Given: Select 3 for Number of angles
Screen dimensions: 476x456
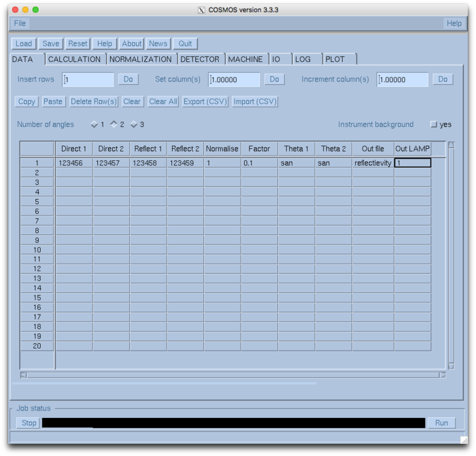Looking at the screenshot, I should click(134, 124).
